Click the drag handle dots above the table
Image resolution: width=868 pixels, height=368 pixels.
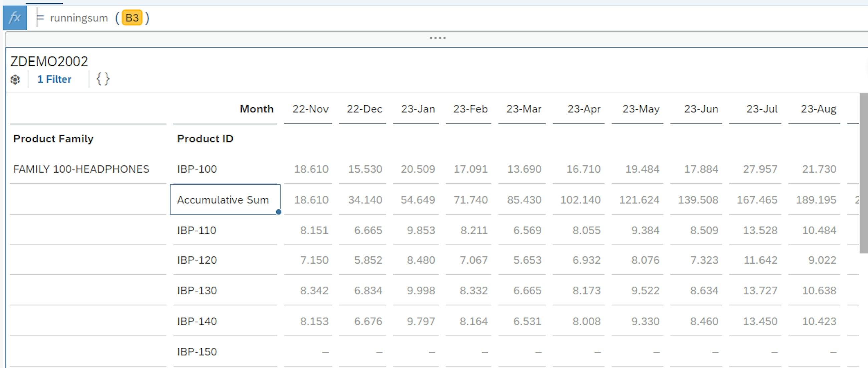[x=438, y=38]
